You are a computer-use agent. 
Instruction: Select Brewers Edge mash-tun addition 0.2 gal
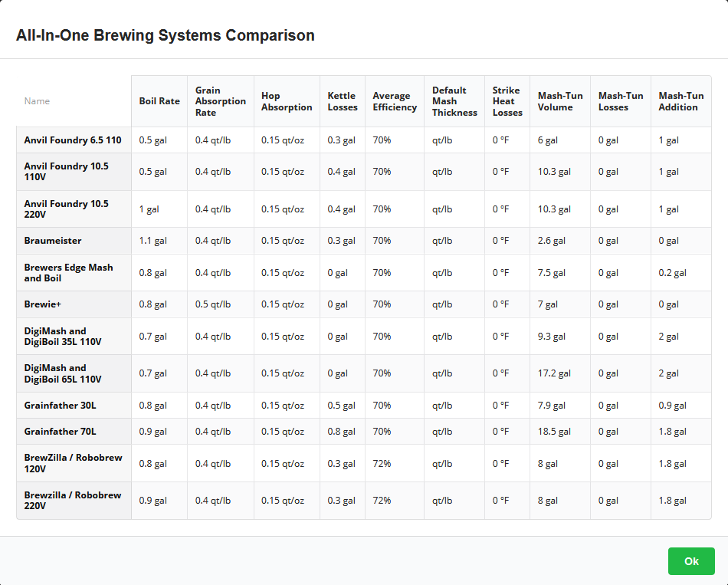[672, 273]
